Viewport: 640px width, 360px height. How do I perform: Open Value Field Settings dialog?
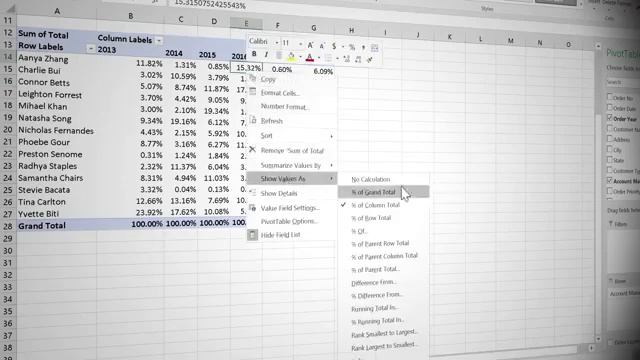click(x=291, y=208)
